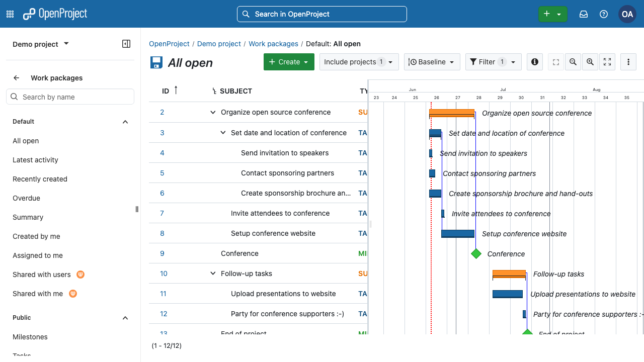Viewport: 644px width, 362px height.
Task: Collapse Organize open source conference row
Action: point(213,112)
